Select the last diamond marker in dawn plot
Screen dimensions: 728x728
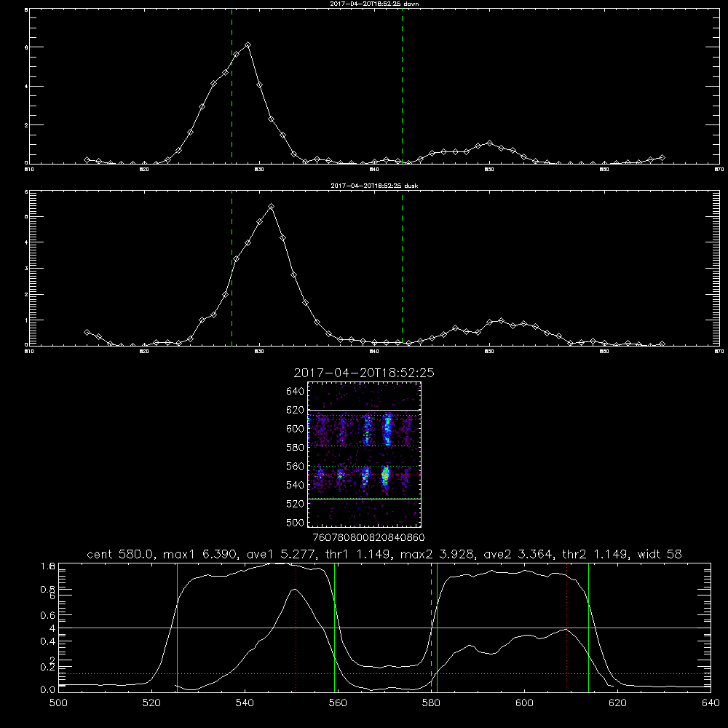[662, 158]
